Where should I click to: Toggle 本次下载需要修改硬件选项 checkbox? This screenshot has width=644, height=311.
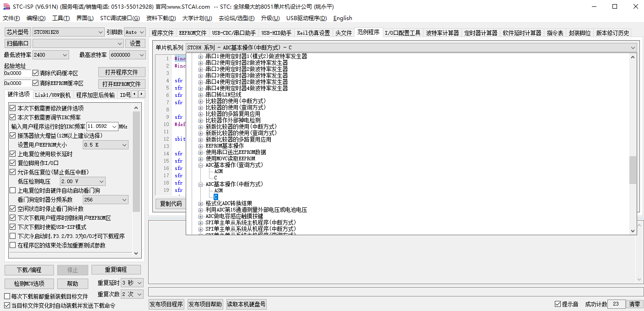pos(12,108)
